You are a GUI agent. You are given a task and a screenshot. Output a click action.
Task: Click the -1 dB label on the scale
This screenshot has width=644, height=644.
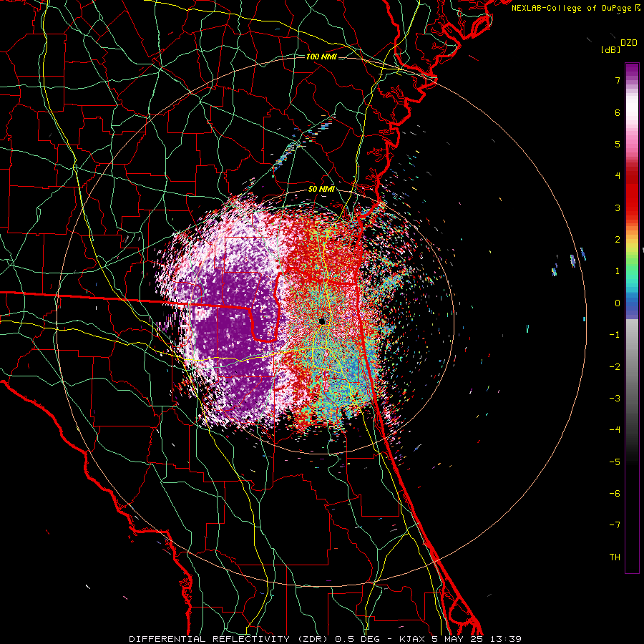[x=615, y=335]
